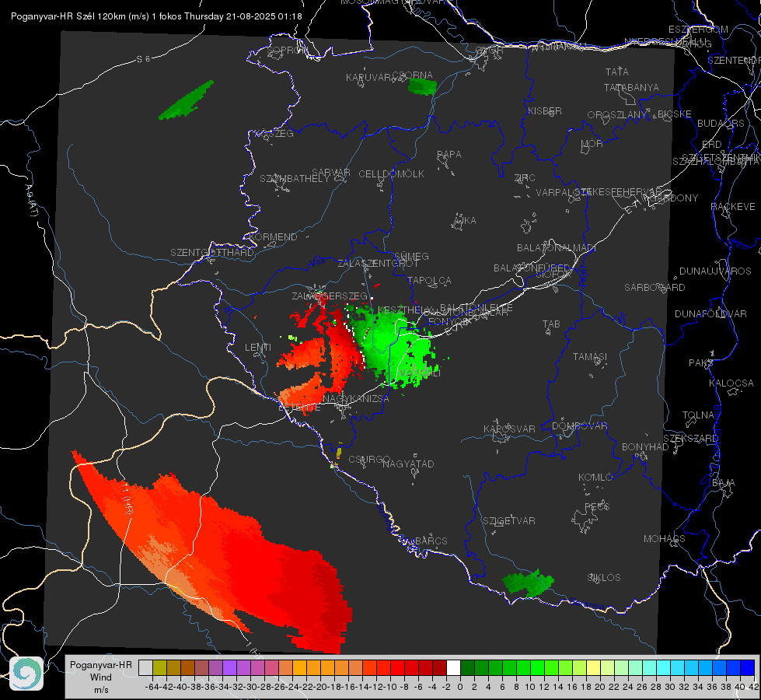Select the DUNAUJVAROS label

715,271
